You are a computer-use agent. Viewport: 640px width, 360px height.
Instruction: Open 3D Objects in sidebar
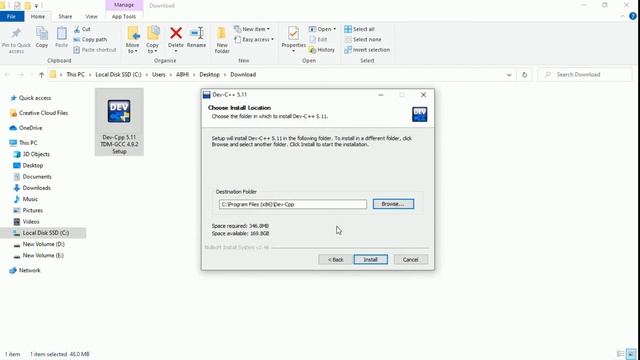[x=36, y=154]
